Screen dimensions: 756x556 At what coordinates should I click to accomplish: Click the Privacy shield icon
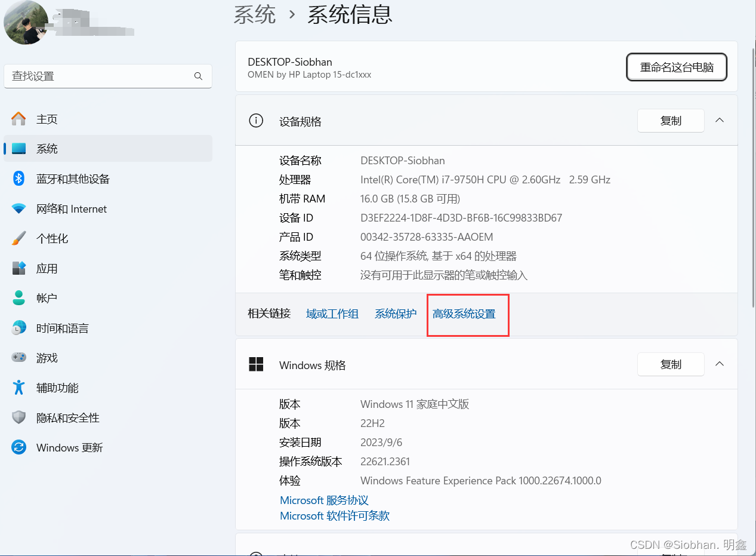point(19,417)
